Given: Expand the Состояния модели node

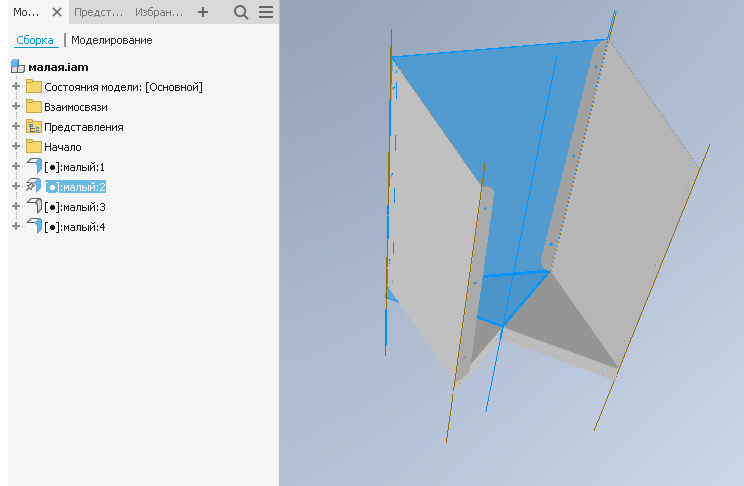Looking at the screenshot, I should [x=16, y=87].
